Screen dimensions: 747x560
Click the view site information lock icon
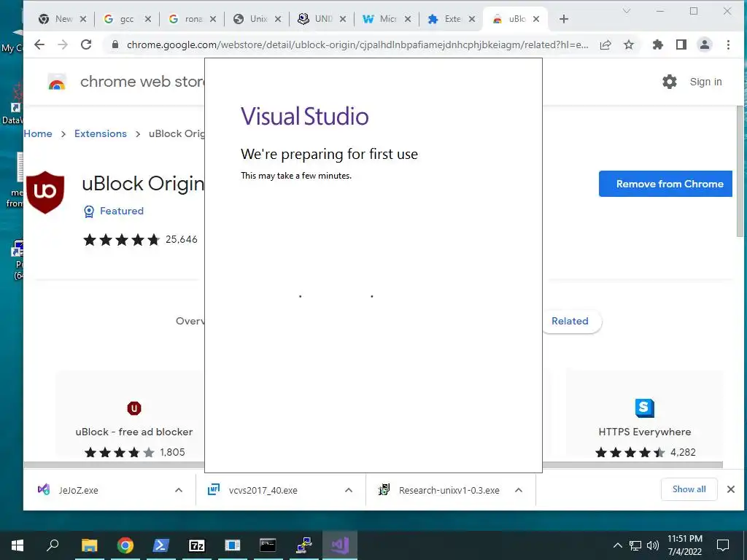pos(115,44)
